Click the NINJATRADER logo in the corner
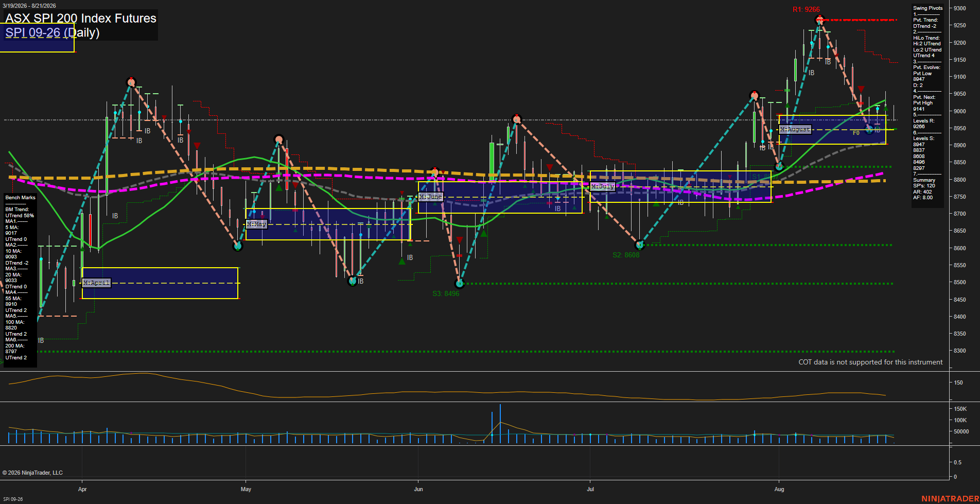Viewport: 980px width, 504px height. 950,499
